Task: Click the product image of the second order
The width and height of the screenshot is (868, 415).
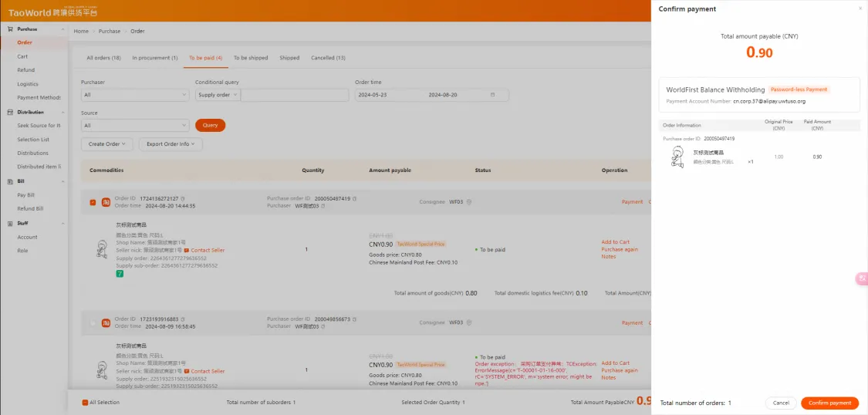Action: pos(102,370)
